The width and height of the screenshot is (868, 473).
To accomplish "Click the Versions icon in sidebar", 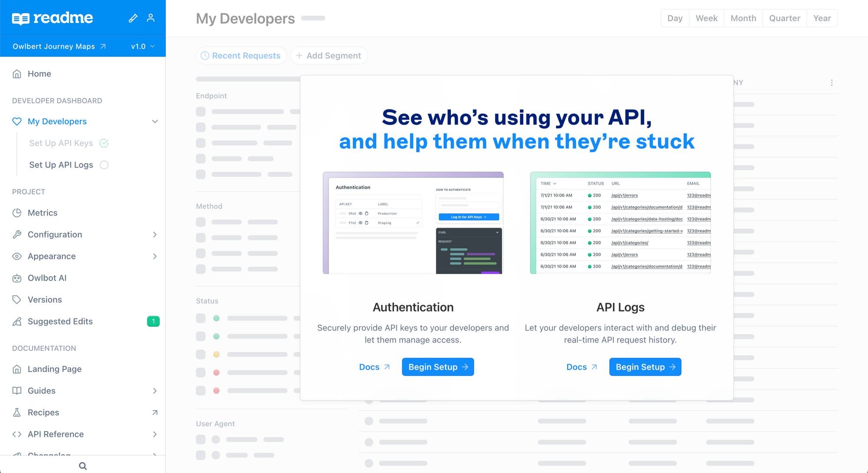I will coord(16,299).
